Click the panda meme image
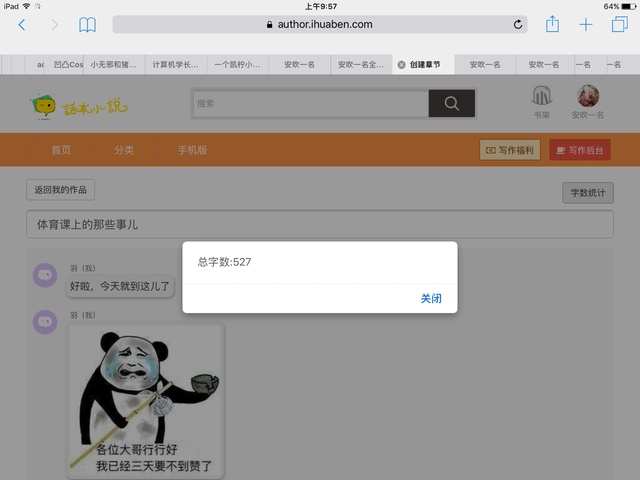640x480 pixels. click(x=146, y=402)
